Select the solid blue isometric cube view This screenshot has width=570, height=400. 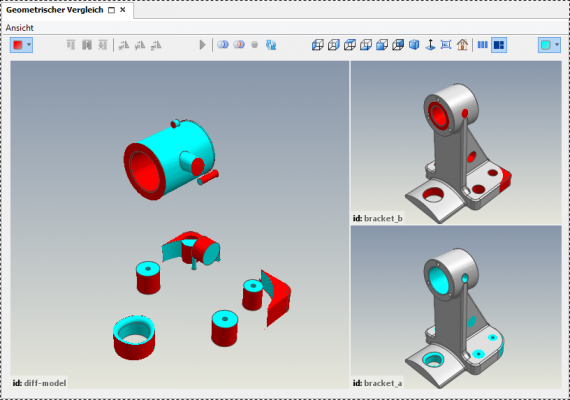click(414, 45)
